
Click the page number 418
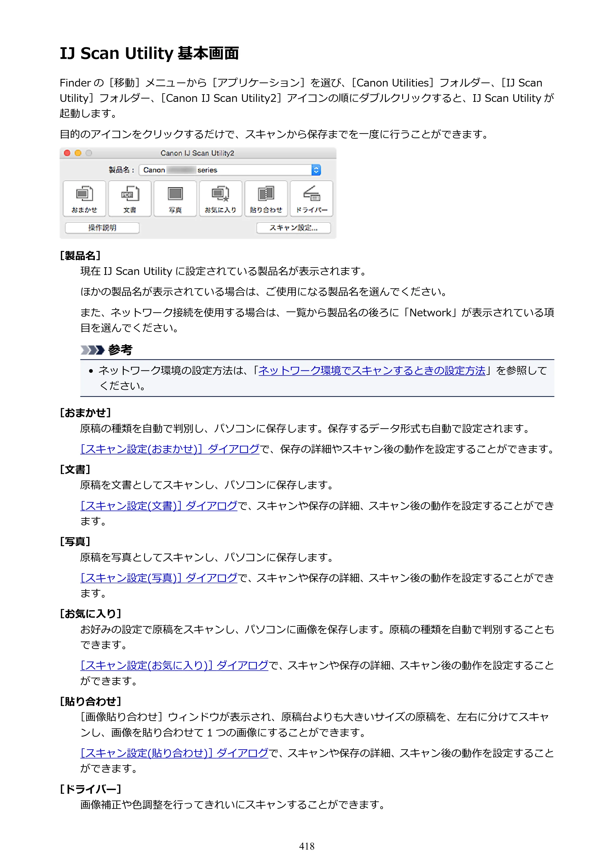click(x=307, y=846)
